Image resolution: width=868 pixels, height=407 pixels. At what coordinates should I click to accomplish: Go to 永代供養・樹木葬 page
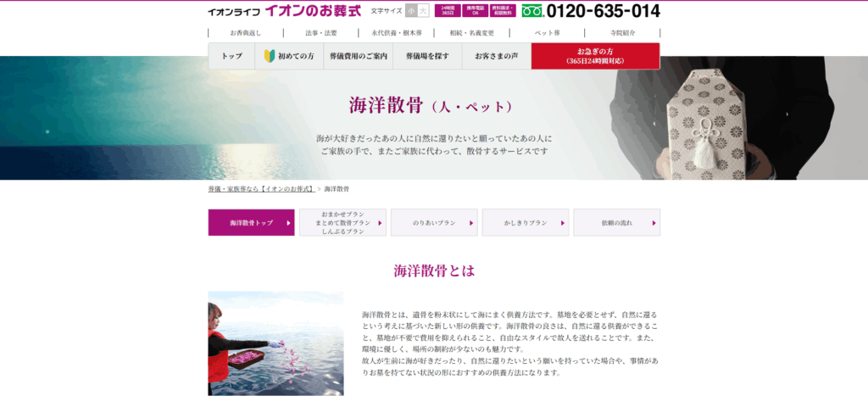pyautogui.click(x=396, y=33)
